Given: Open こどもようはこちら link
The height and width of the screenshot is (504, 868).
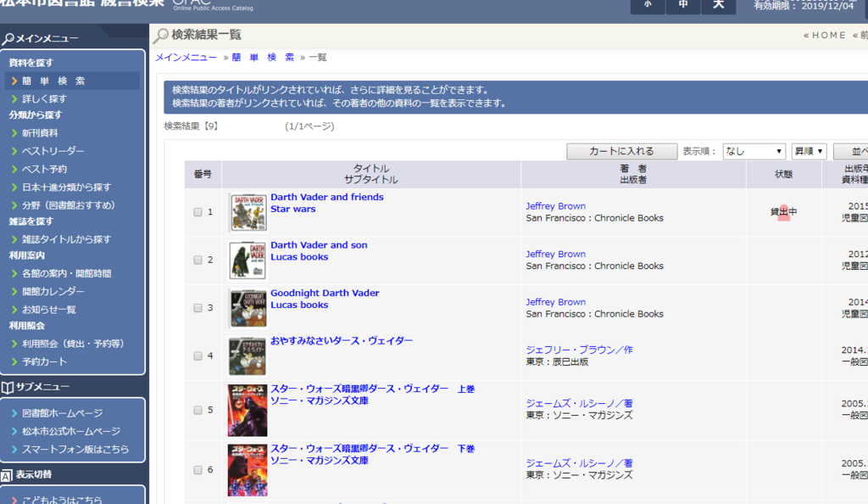Looking at the screenshot, I should click(62, 500).
